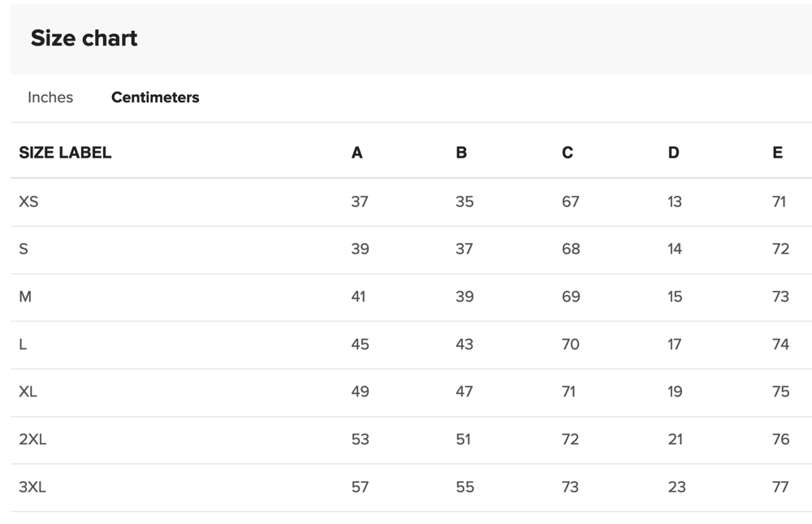Click value 76 in 2XL row
Screen dimensions: 812x524
coord(780,440)
